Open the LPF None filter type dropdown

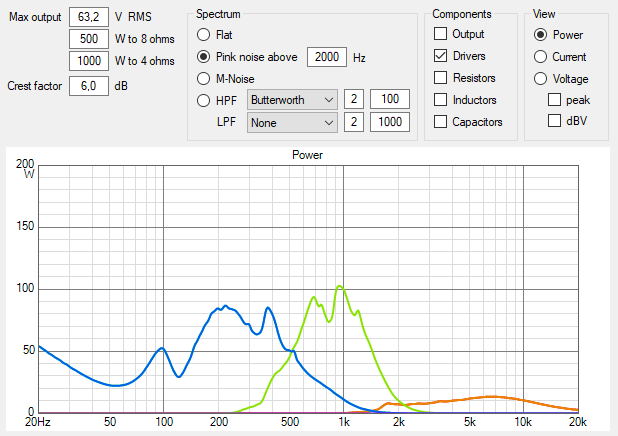[x=292, y=123]
